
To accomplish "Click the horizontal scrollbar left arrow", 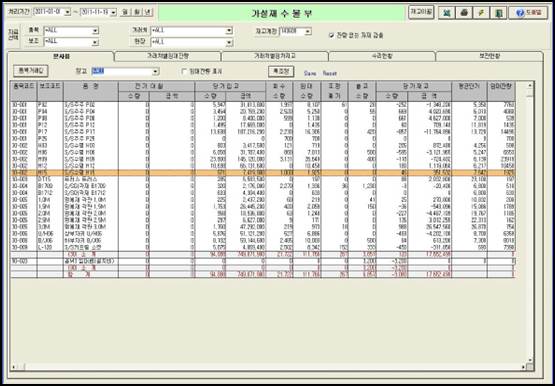I will coord(14,367).
